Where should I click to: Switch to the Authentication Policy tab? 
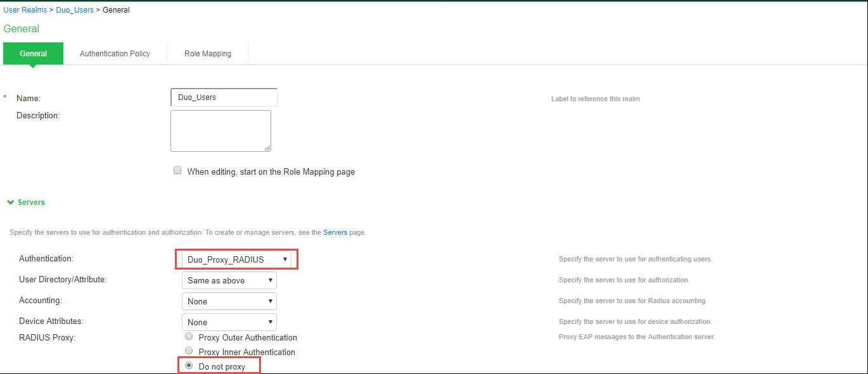tap(115, 53)
